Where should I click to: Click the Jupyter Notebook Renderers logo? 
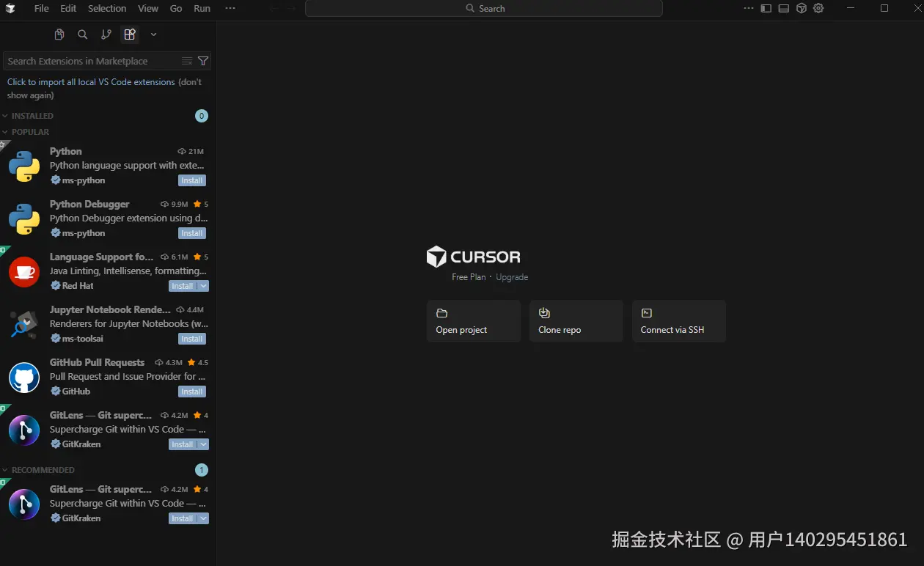[x=24, y=325]
